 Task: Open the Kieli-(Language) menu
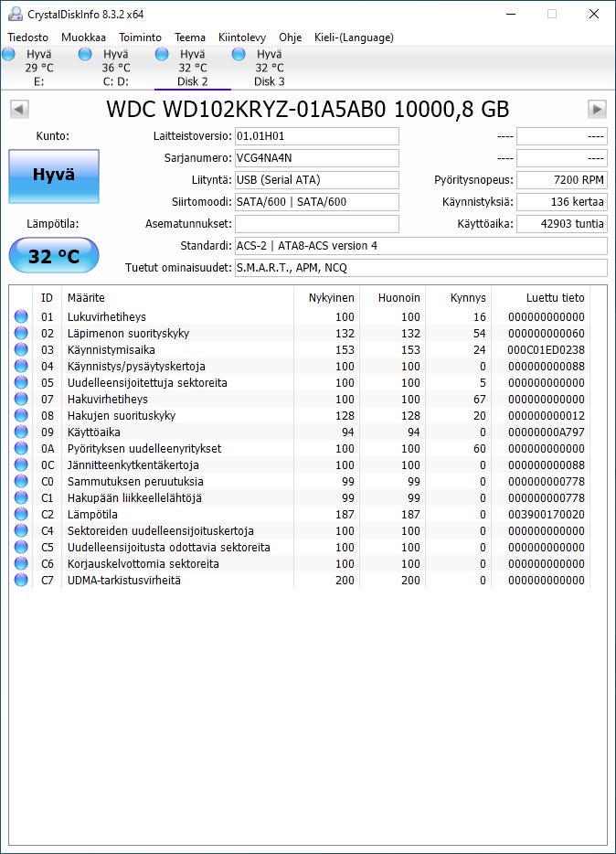point(354,37)
